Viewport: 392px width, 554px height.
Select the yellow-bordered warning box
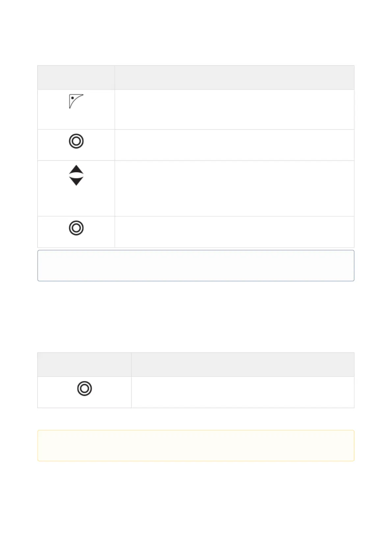point(196,445)
